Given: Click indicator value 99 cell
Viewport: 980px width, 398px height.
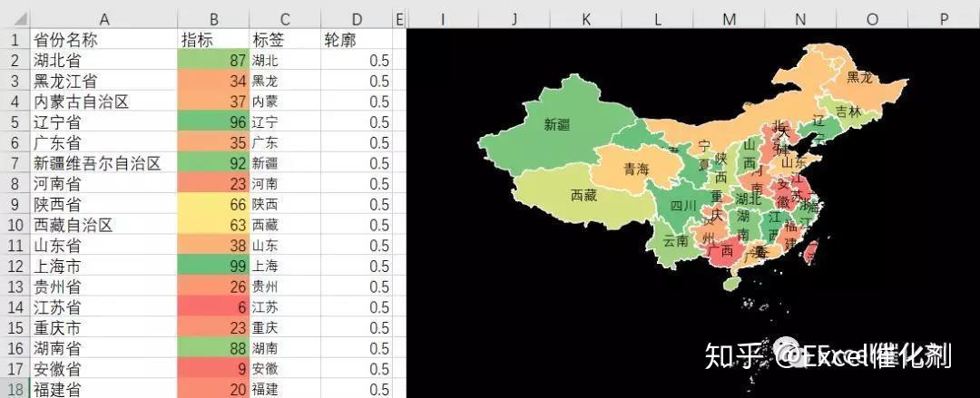Looking at the screenshot, I should [213, 267].
